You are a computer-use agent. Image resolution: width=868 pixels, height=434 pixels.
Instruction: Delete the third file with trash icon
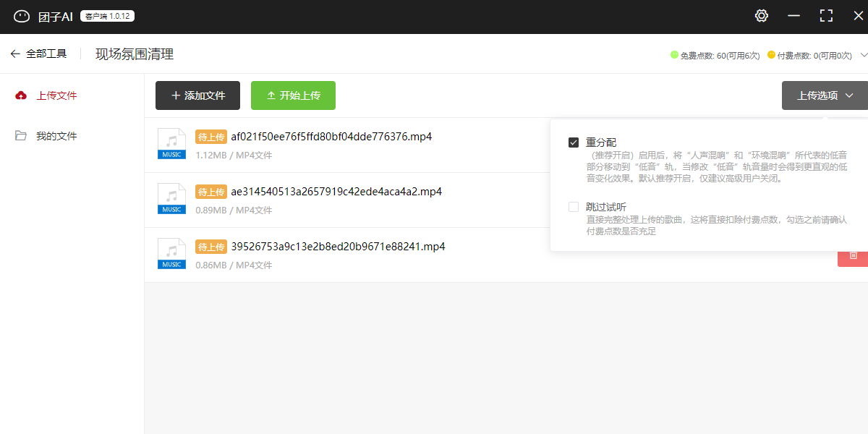coord(853,255)
